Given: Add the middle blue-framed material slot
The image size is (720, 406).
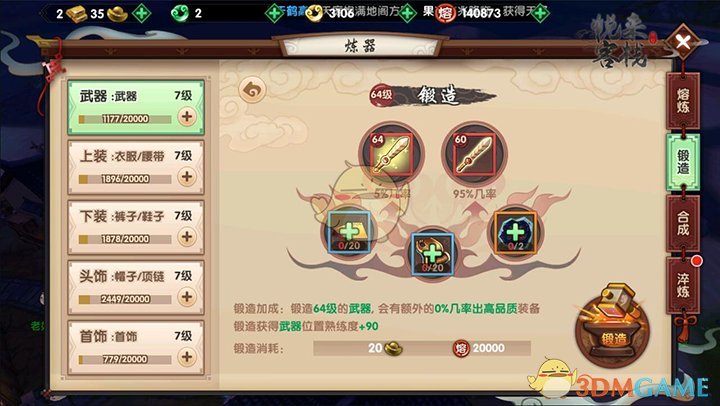Looking at the screenshot, I should tap(433, 254).
